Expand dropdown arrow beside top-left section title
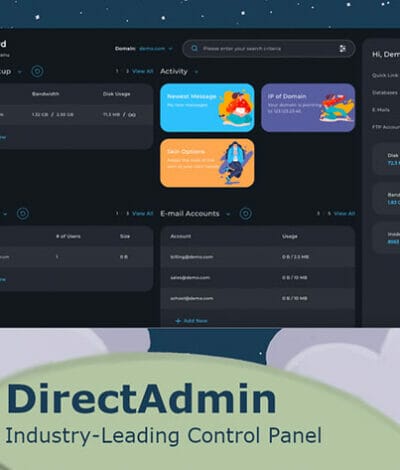This screenshot has height=470, width=400. point(19,72)
